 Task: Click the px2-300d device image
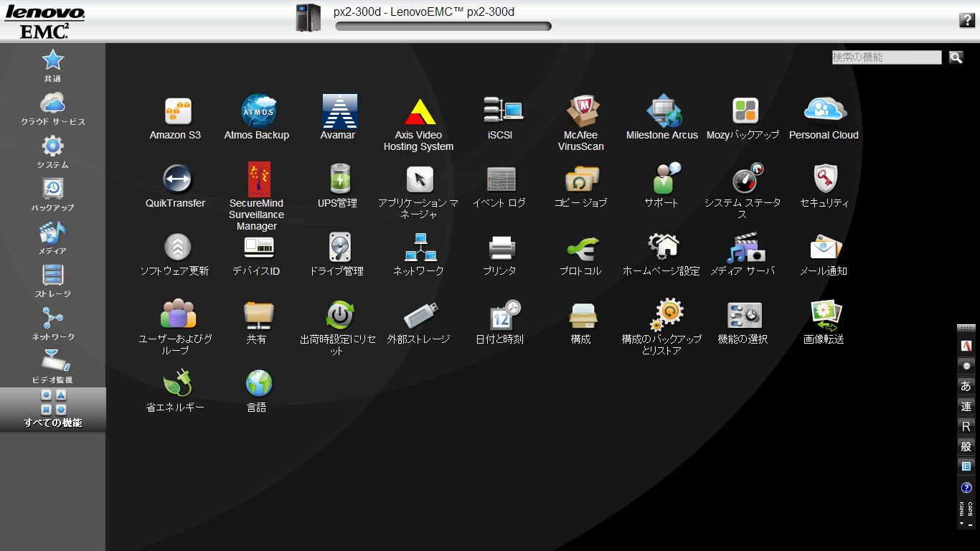(308, 18)
